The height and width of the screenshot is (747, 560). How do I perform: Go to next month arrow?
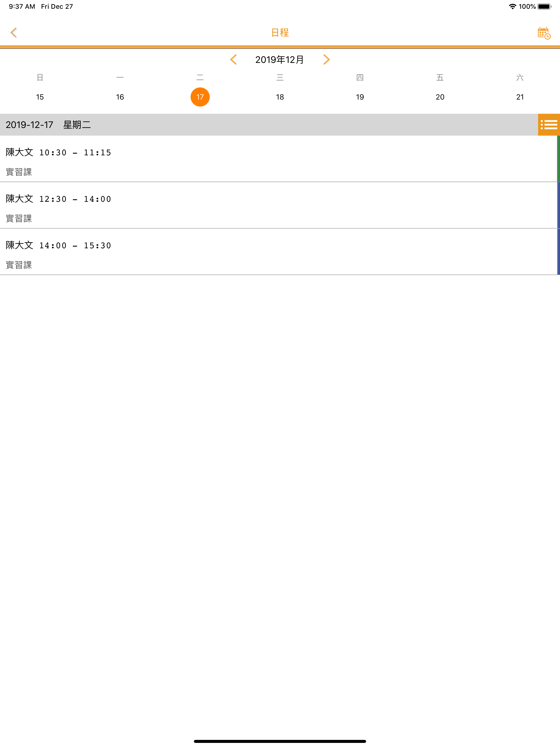(326, 59)
